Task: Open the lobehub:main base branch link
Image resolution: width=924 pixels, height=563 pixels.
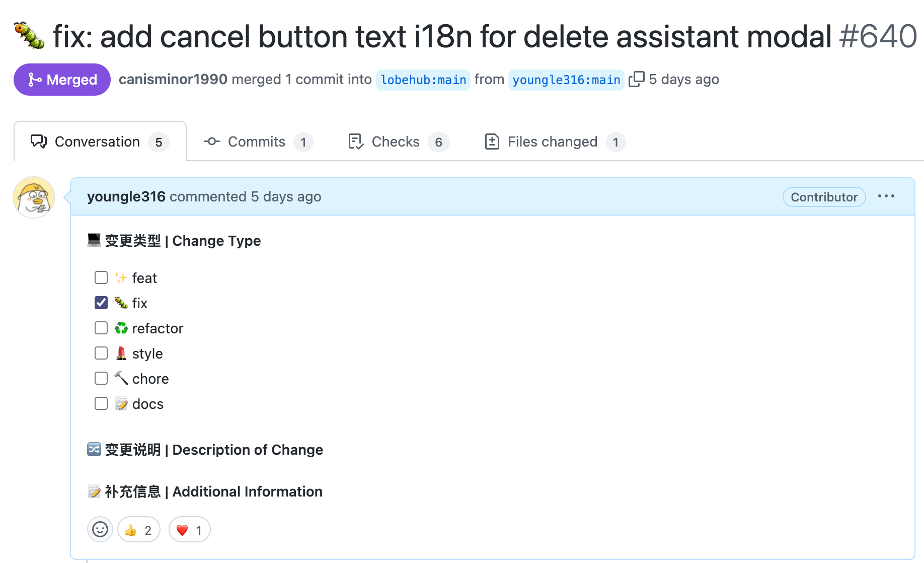Action: (x=423, y=80)
